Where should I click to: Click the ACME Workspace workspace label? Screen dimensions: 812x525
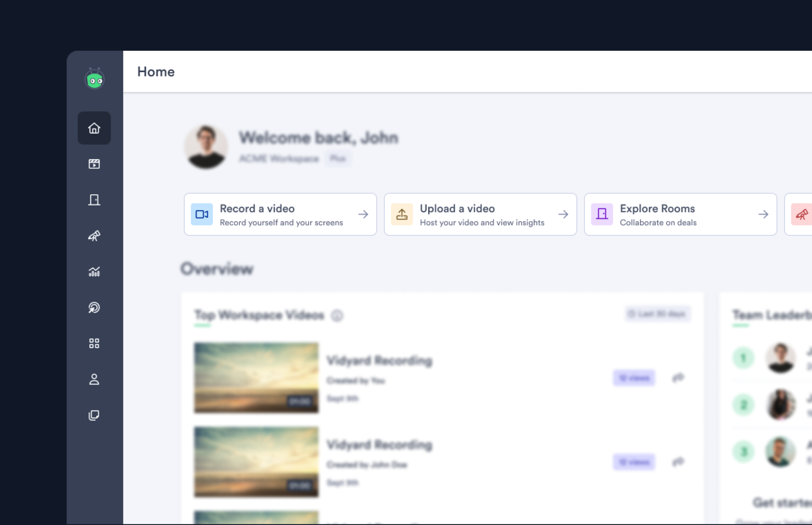click(x=278, y=158)
